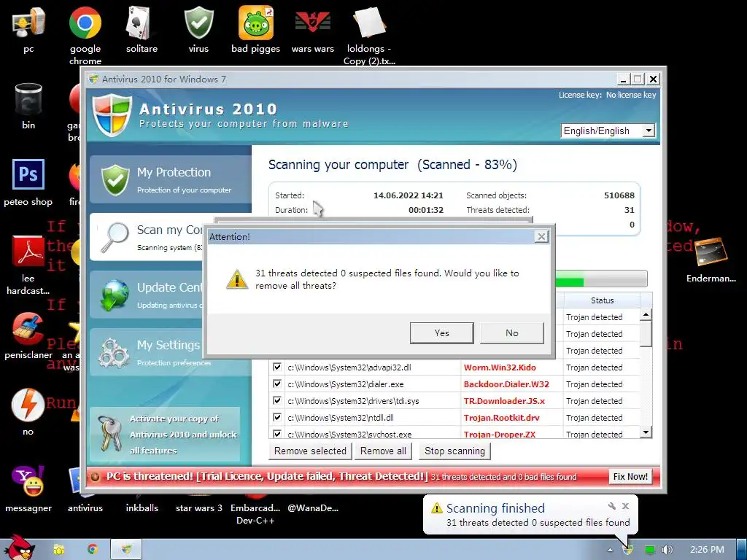
Task: Show hidden tray icons arrow
Action: [611, 550]
